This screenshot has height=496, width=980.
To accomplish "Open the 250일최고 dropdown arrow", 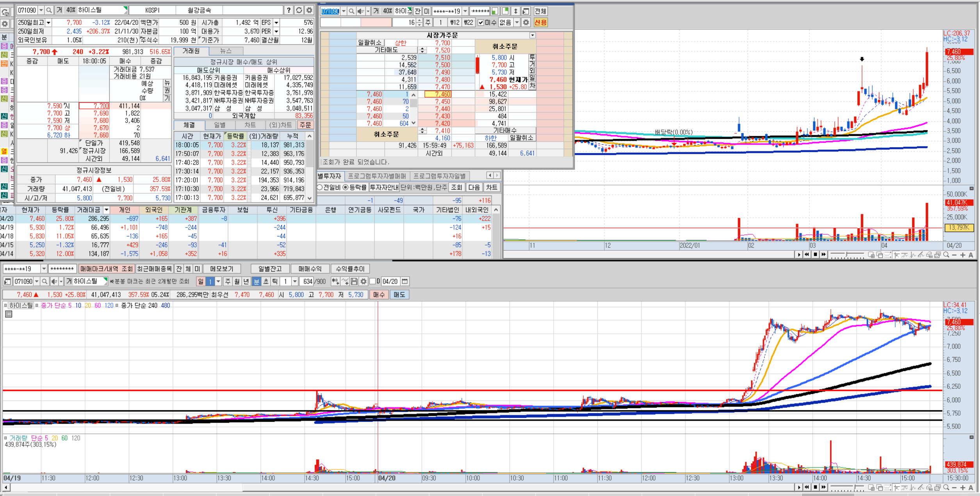I will pyautogui.click(x=48, y=23).
